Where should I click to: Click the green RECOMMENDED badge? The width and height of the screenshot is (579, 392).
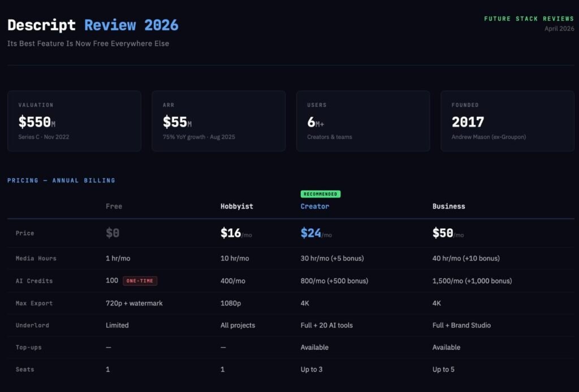321,193
